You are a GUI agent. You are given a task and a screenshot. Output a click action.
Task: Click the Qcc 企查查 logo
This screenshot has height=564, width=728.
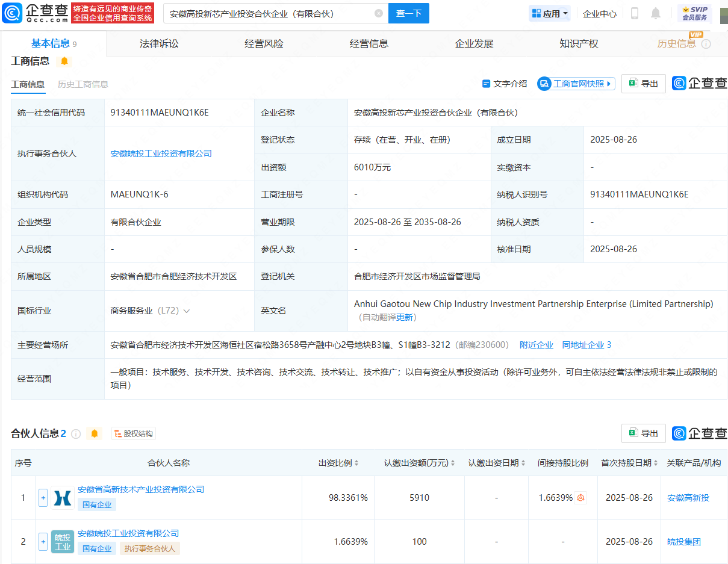[x=36, y=13]
